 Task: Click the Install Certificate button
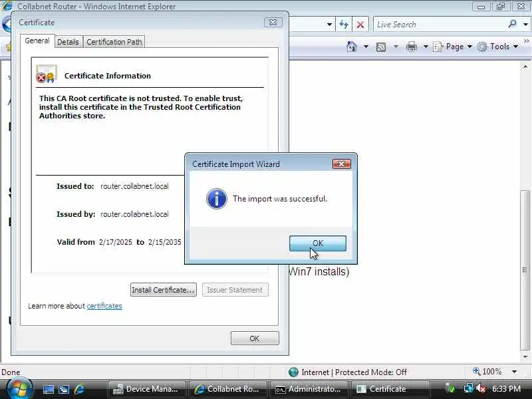[163, 290]
